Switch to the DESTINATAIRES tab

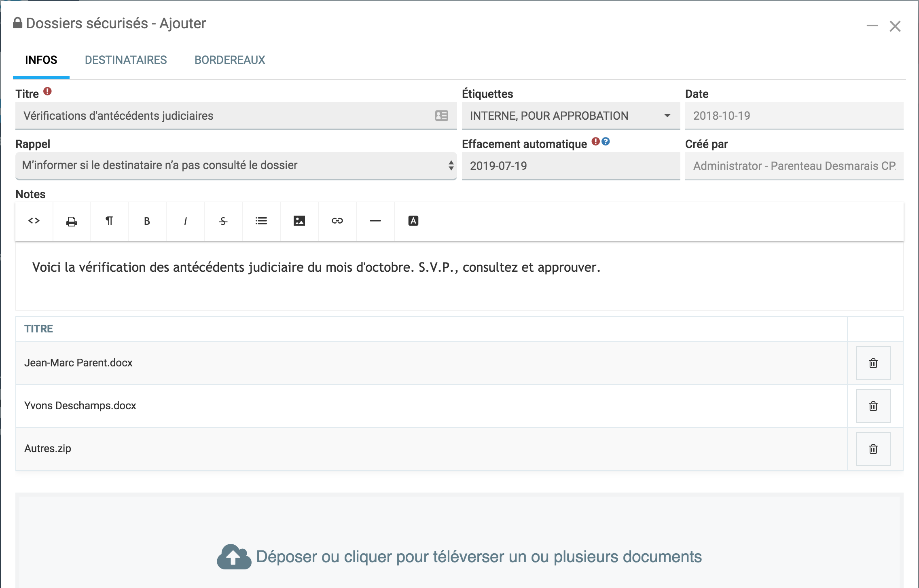126,60
